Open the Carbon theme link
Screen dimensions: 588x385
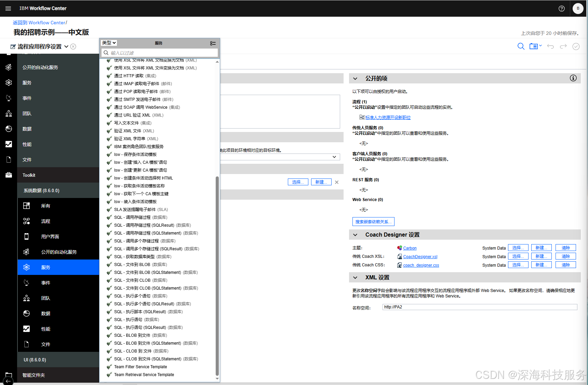tap(410, 248)
